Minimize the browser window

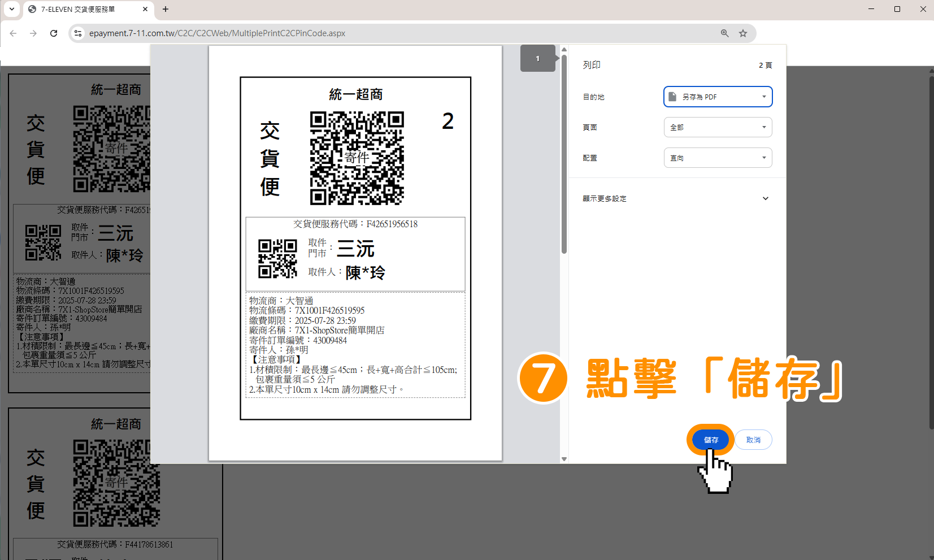[871, 9]
